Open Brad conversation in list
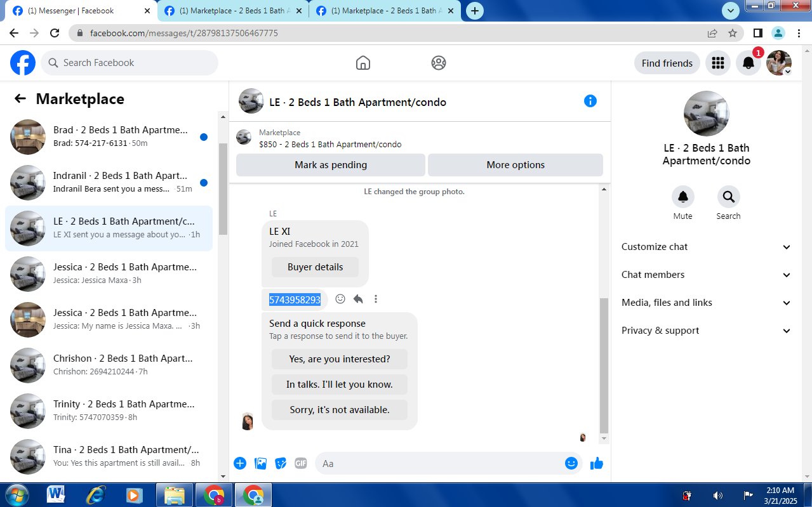This screenshot has width=812, height=507. coord(109,137)
